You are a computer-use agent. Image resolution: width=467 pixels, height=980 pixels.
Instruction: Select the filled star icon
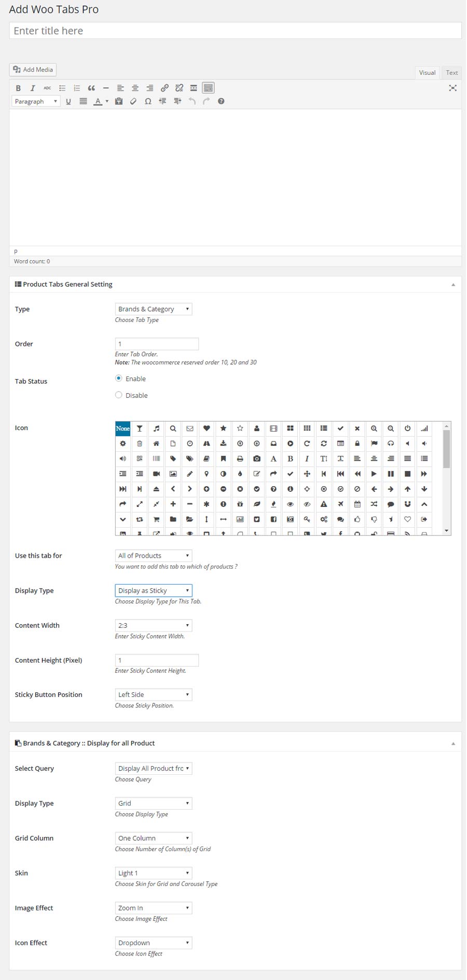(x=223, y=428)
